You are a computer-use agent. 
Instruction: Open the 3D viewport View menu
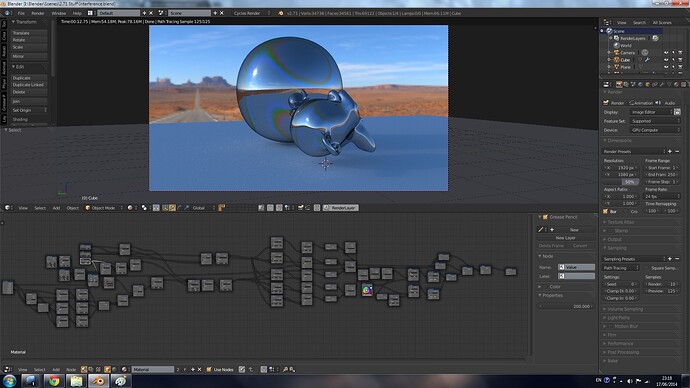click(22, 208)
